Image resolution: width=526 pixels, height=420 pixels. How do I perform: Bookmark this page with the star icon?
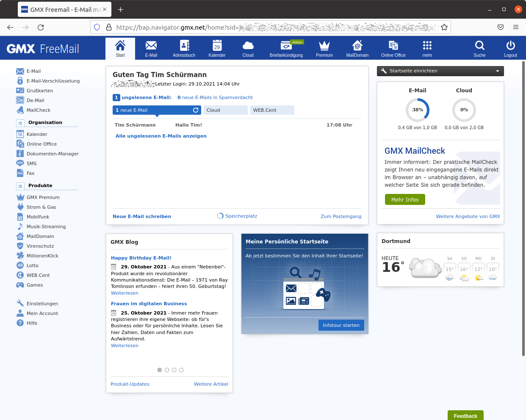click(444, 27)
